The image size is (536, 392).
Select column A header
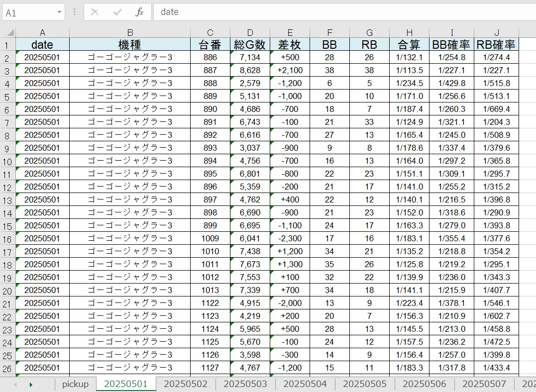(42, 33)
